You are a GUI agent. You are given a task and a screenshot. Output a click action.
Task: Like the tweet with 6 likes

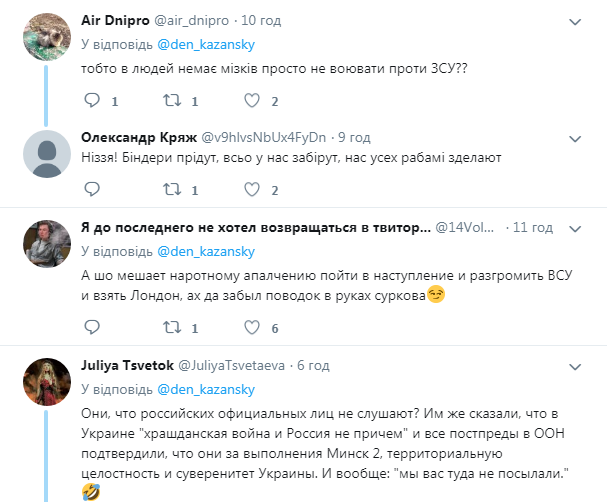click(252, 328)
